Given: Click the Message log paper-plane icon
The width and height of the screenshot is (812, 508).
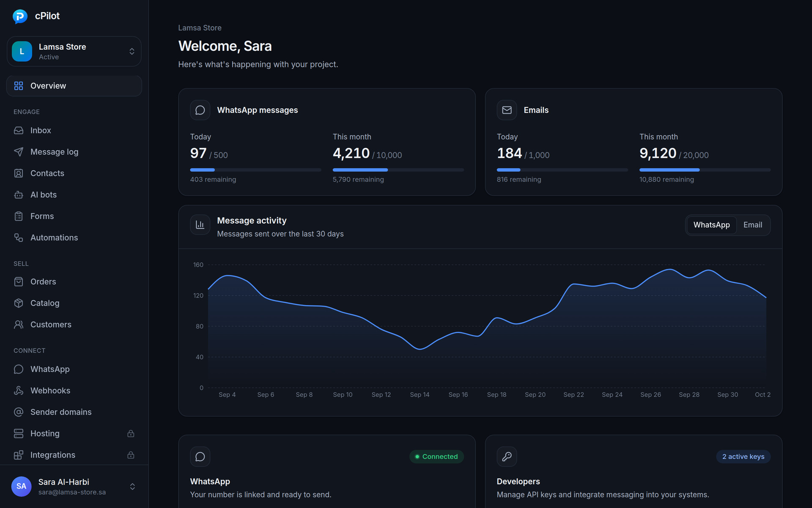Looking at the screenshot, I should [19, 152].
